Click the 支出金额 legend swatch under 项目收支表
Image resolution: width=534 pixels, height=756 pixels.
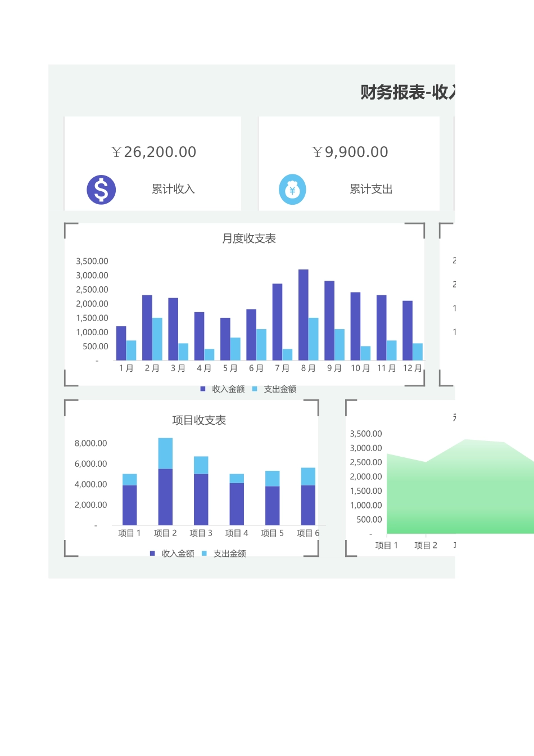(204, 553)
